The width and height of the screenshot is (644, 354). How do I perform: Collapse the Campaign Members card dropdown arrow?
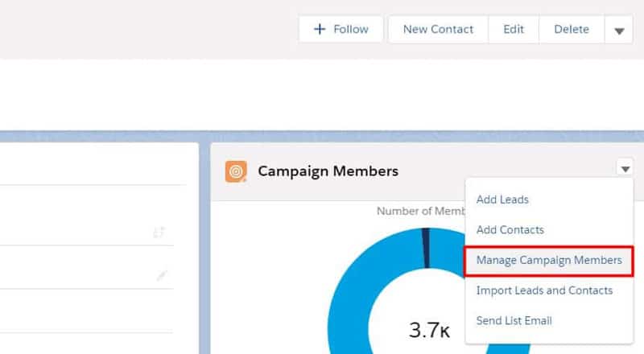(x=625, y=168)
